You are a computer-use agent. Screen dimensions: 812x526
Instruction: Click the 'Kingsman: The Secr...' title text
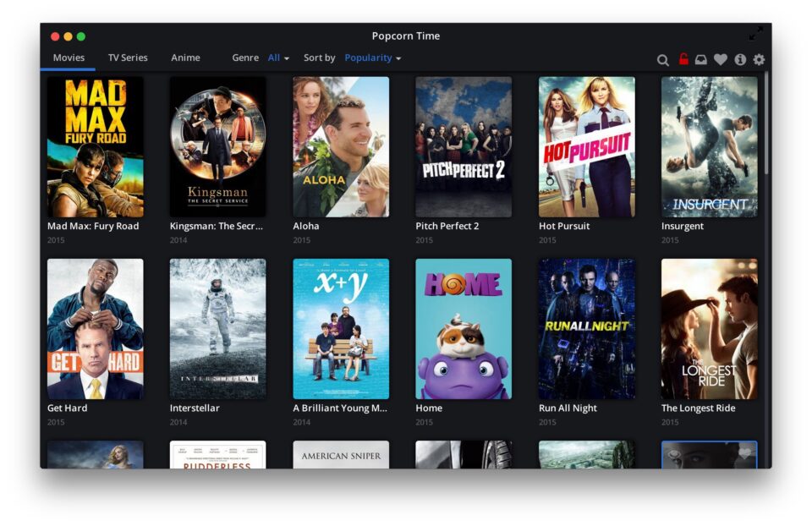click(217, 226)
